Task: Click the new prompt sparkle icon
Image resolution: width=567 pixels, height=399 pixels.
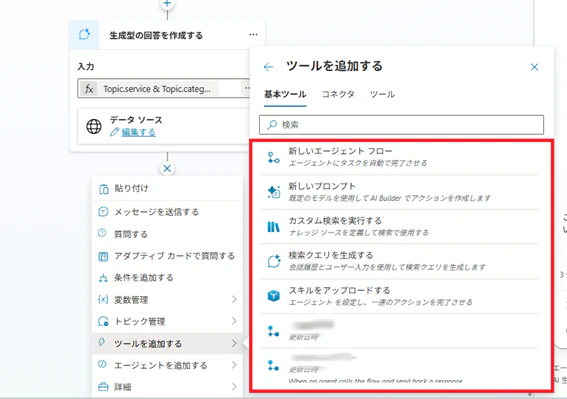Action: 274,192
